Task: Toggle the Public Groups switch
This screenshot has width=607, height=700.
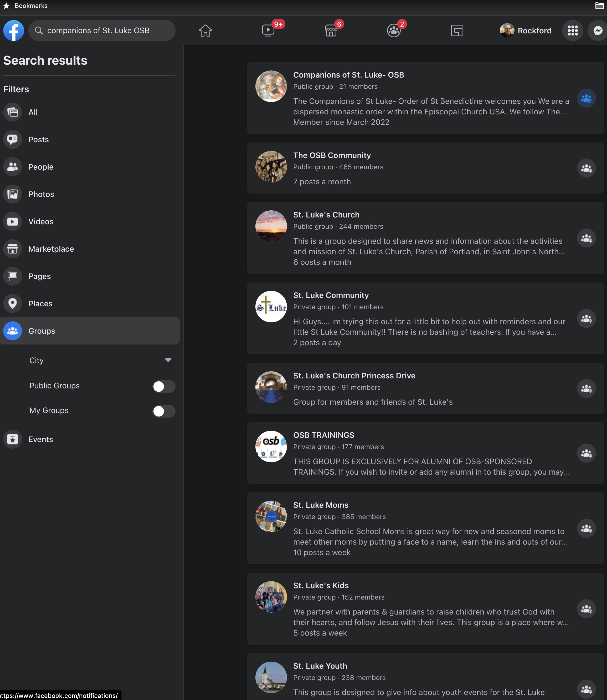Action: pos(164,386)
